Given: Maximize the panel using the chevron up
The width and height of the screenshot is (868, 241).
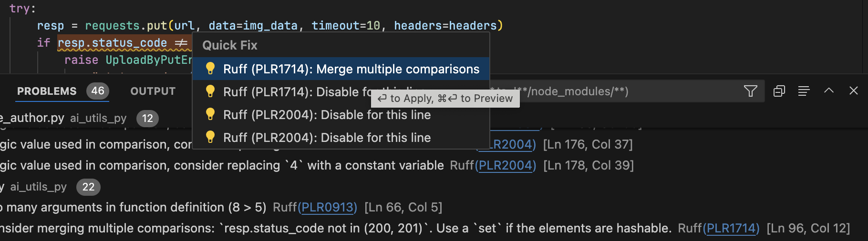Looking at the screenshot, I should (829, 90).
